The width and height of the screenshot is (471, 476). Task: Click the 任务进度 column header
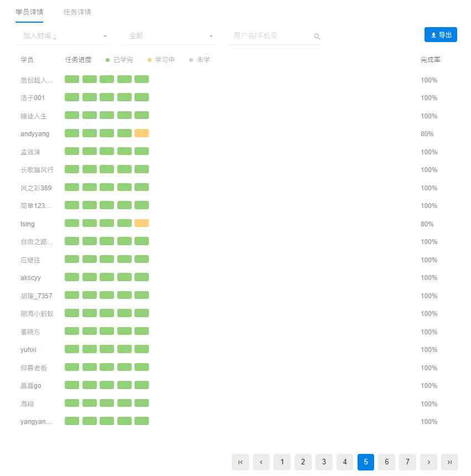[x=78, y=60]
